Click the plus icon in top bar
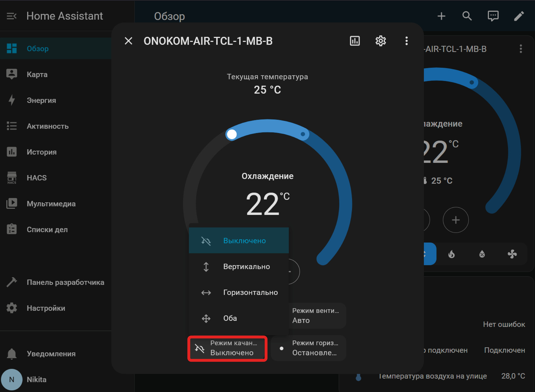 click(441, 16)
